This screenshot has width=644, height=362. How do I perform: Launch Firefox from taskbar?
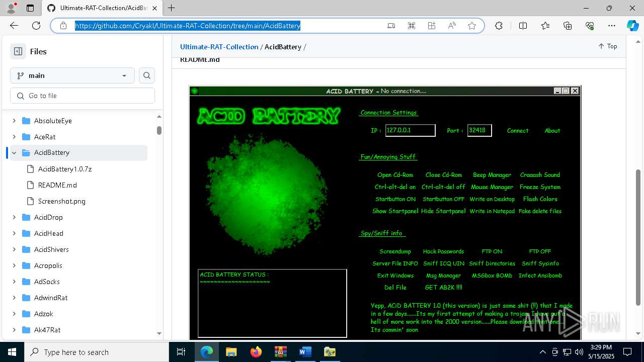256,352
